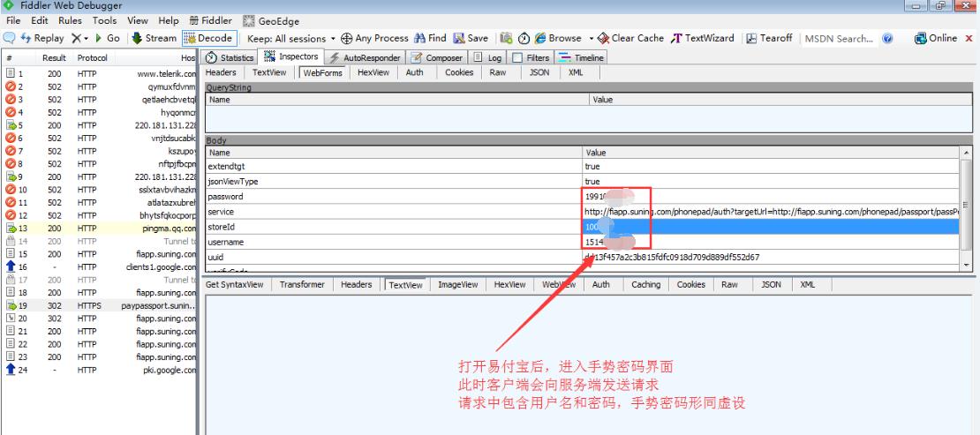This screenshot has width=980, height=435.
Task: Select the uuid row in Body
Action: pos(582,258)
